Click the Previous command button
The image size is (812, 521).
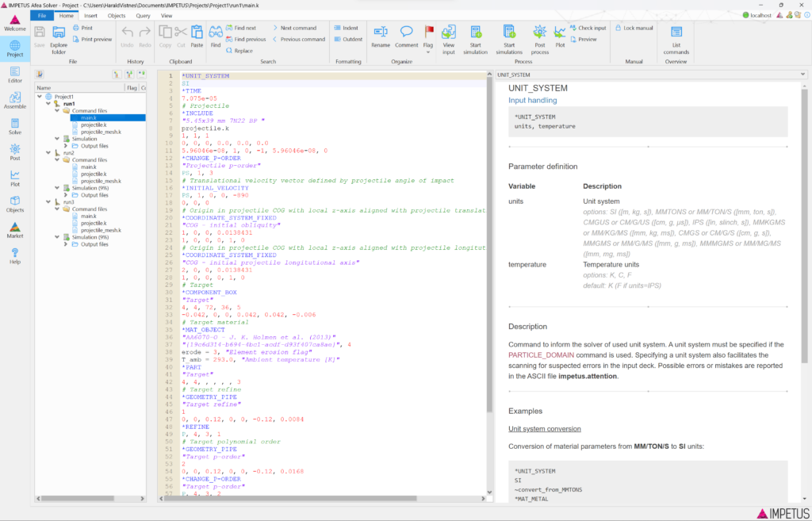[299, 40]
